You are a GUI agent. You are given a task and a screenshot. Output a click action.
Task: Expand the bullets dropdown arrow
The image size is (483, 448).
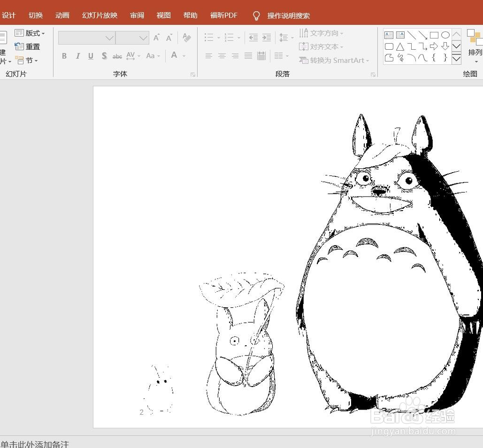pos(218,38)
